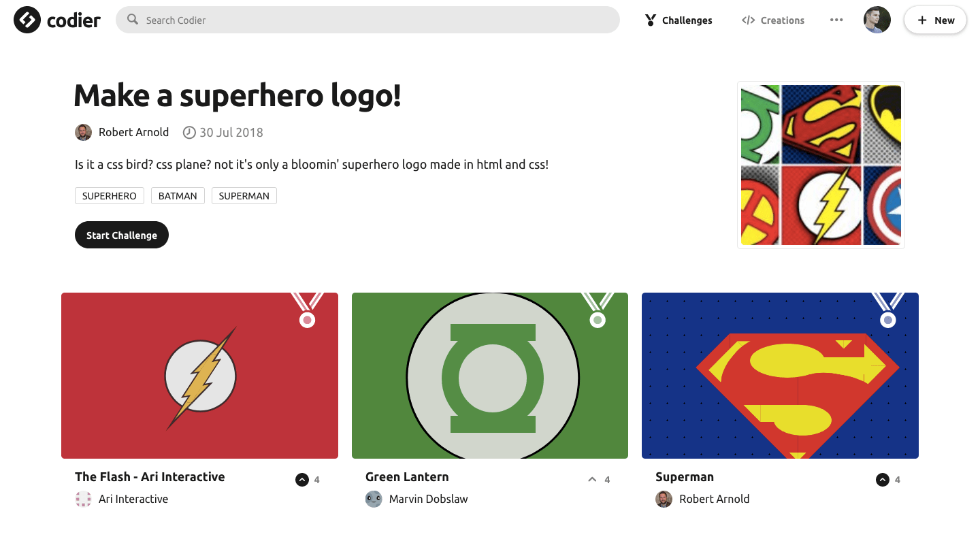Click the medal icon on the Superman card
The image size is (980, 556).
887,318
